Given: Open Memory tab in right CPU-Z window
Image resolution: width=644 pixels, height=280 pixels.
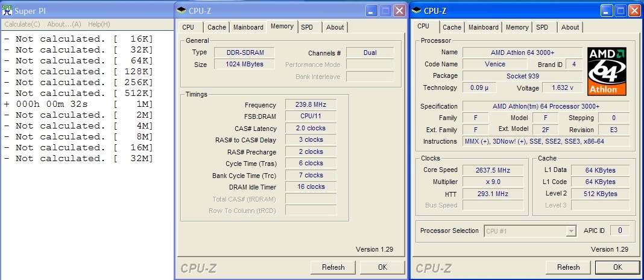Looking at the screenshot, I should (517, 27).
